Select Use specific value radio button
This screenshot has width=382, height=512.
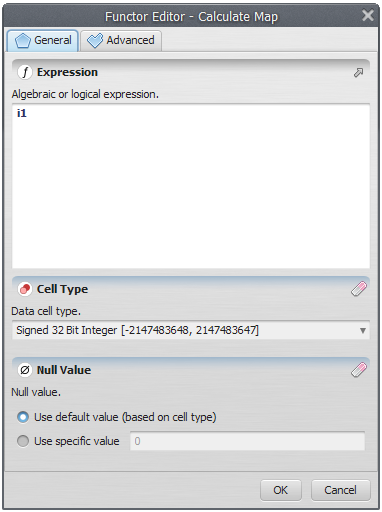pos(23,441)
